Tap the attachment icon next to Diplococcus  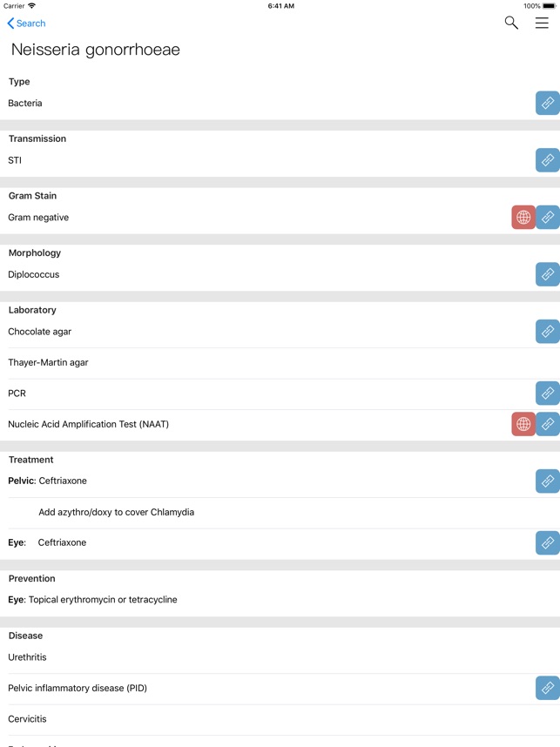(547, 274)
